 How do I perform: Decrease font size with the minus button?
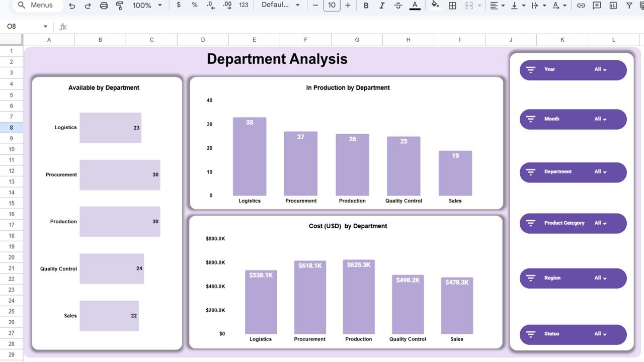(315, 5)
